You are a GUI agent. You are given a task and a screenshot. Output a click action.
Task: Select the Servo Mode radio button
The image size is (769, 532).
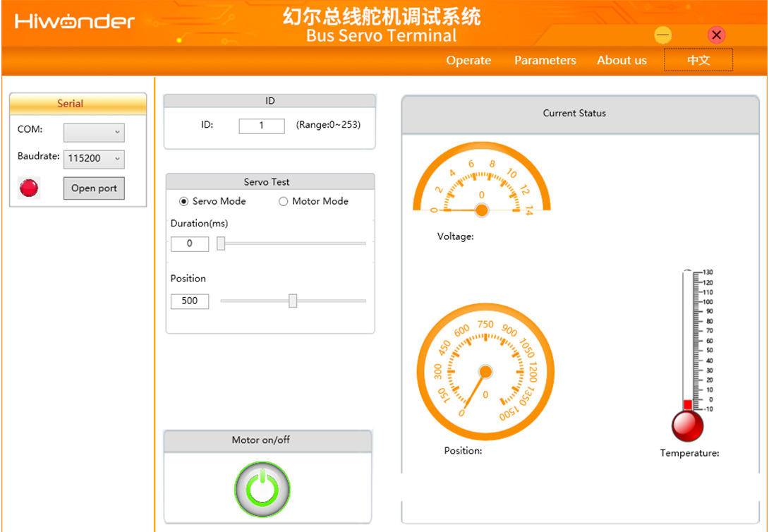coord(184,201)
